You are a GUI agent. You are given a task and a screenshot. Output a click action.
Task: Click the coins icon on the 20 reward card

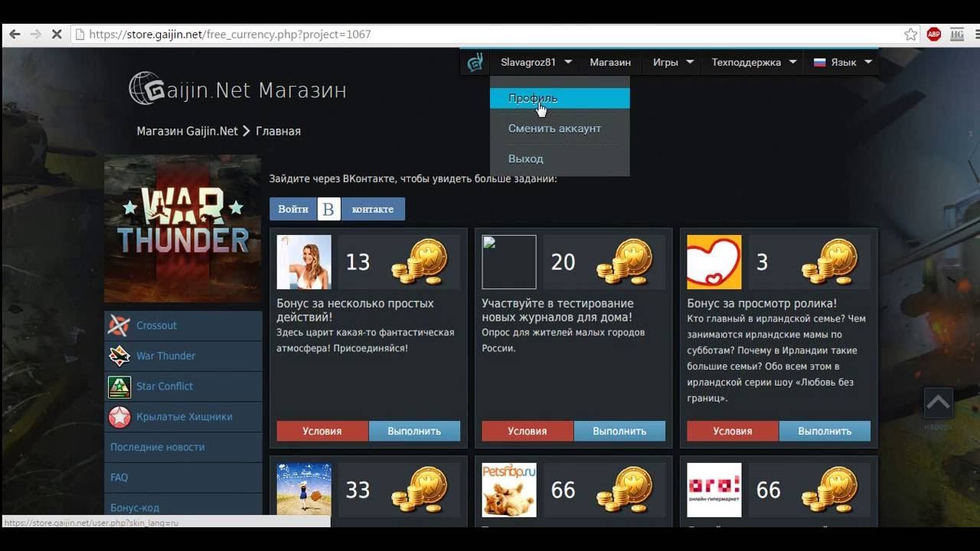625,262
